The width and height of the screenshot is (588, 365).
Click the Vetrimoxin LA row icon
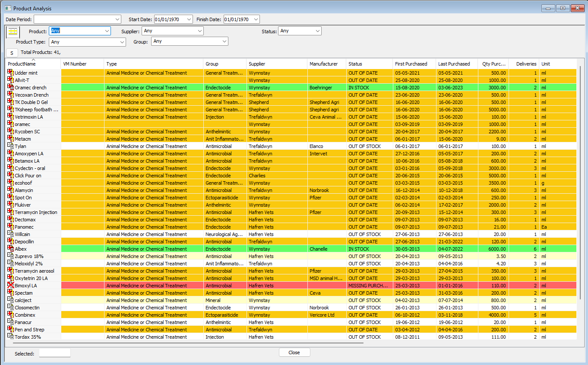point(11,117)
